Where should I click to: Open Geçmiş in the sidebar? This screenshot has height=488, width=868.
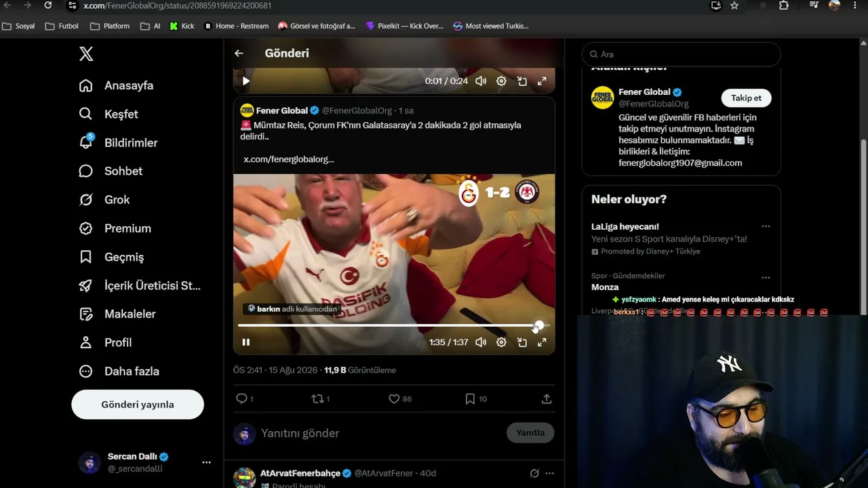coord(111,257)
